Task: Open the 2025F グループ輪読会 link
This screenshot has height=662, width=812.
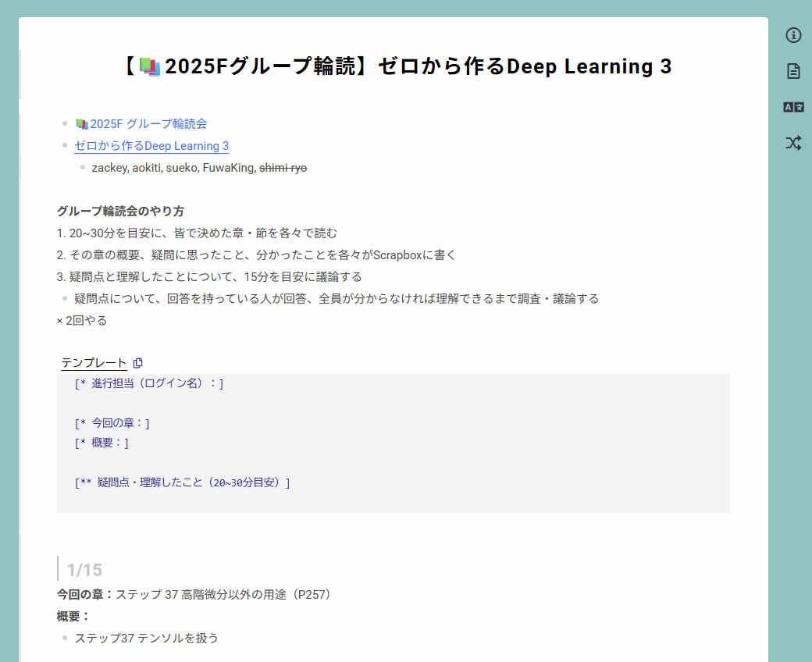Action: pos(148,124)
